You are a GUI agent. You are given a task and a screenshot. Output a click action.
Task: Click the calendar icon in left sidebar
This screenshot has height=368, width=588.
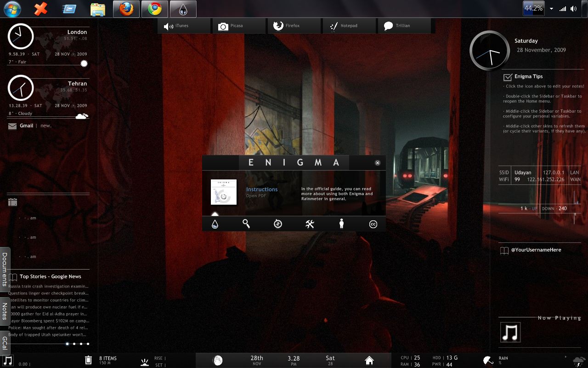[x=12, y=201]
